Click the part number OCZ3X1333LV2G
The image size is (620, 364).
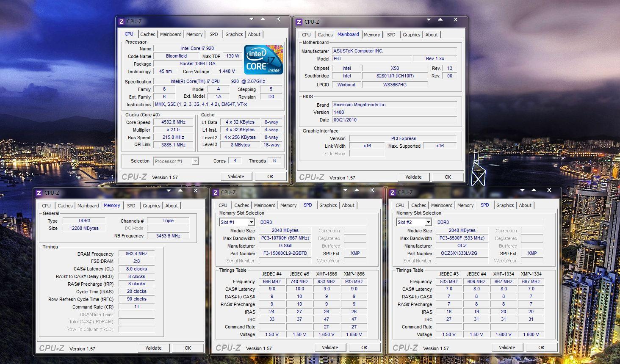click(462, 253)
